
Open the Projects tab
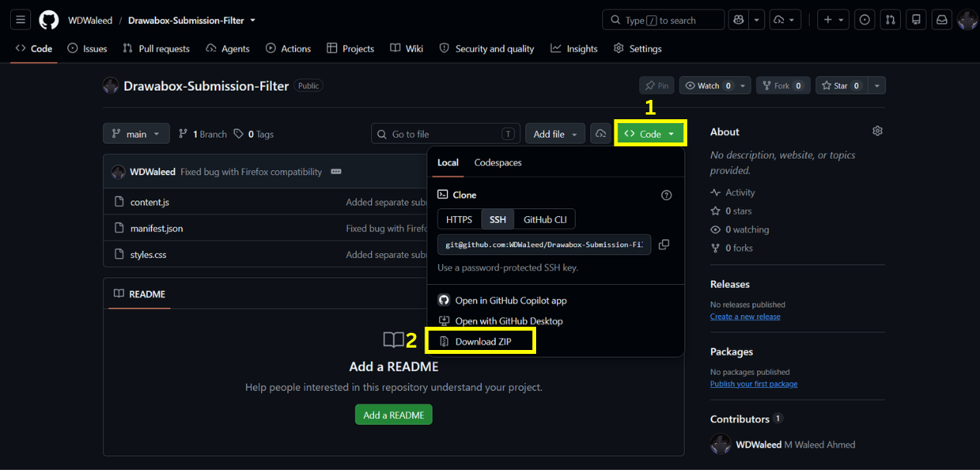[x=351, y=49]
